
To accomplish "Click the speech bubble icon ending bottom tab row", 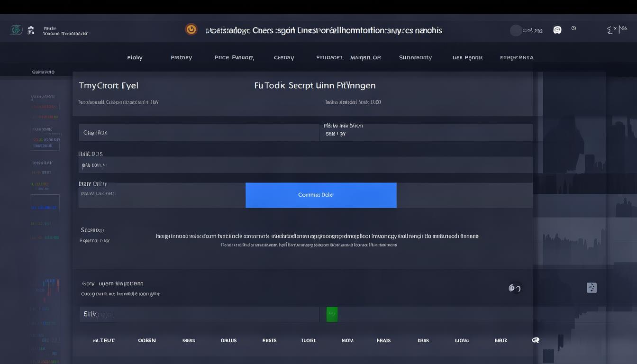I will pos(536,340).
